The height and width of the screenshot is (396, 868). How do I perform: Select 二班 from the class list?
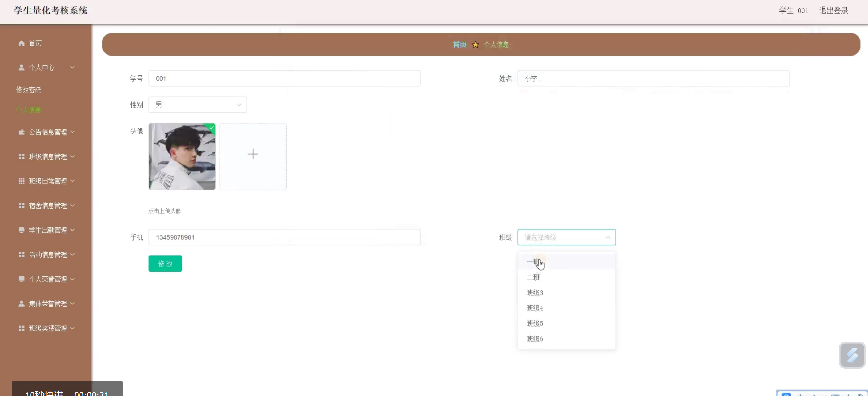click(533, 277)
